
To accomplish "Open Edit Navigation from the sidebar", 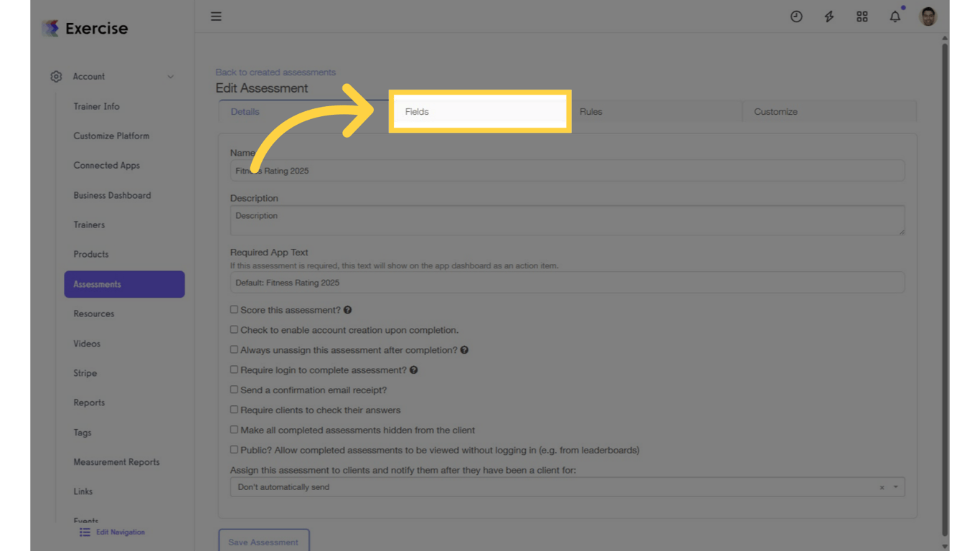I will (x=112, y=532).
